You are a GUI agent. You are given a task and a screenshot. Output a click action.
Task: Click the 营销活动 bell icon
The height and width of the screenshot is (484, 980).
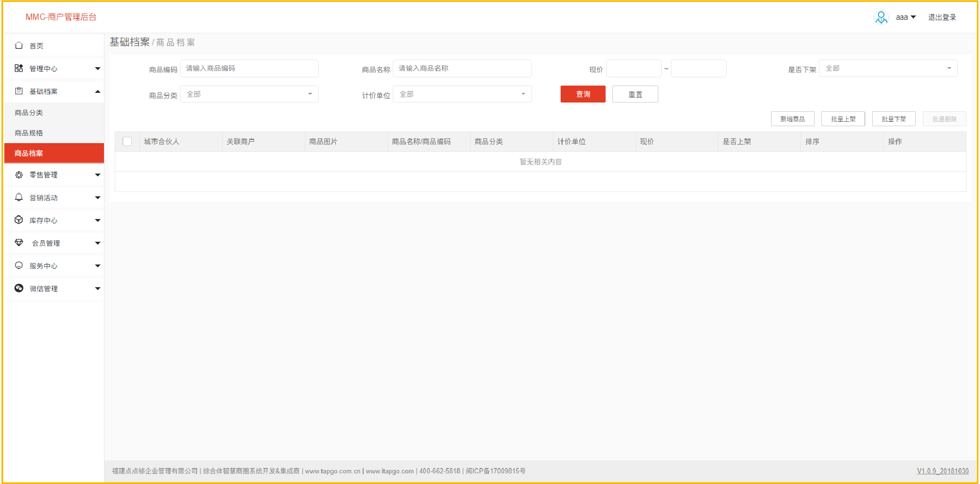pos(19,197)
